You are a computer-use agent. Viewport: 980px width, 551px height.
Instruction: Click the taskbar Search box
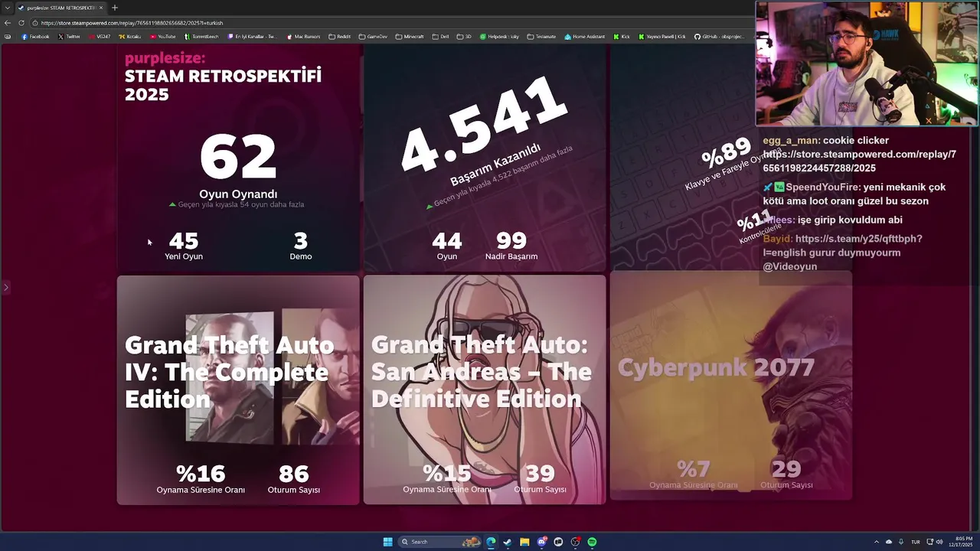439,542
